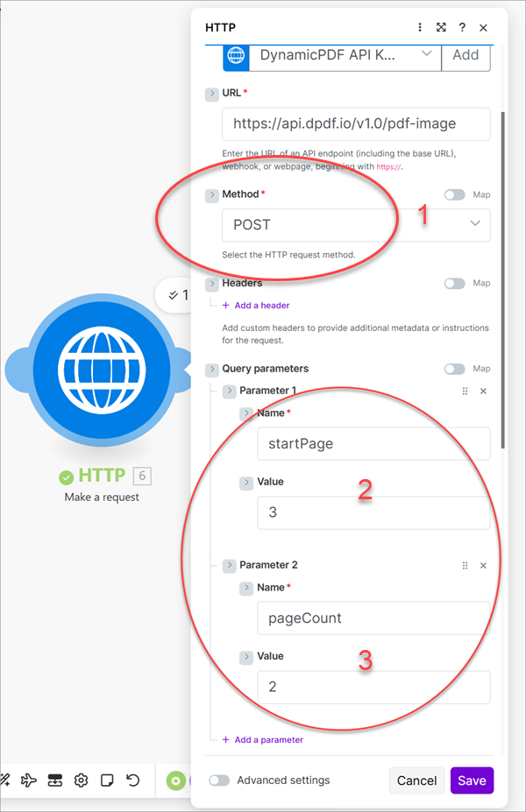
Task: Click the Add a parameter link
Action: pyautogui.click(x=263, y=740)
